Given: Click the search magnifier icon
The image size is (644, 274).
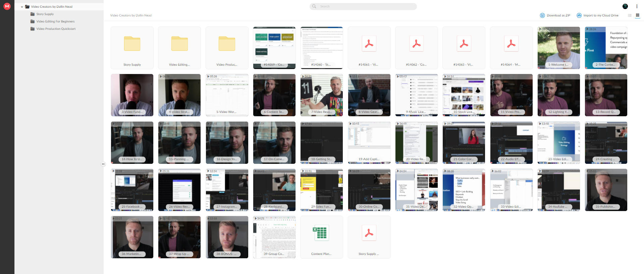Looking at the screenshot, I should (x=314, y=6).
